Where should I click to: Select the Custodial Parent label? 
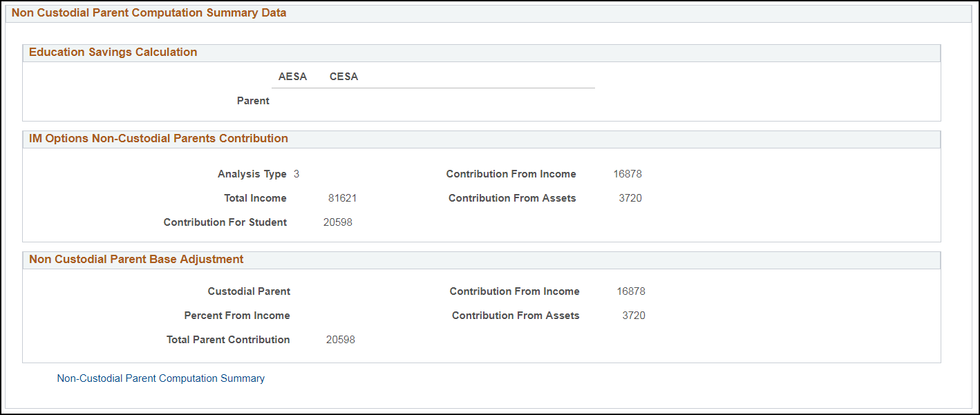tap(249, 291)
